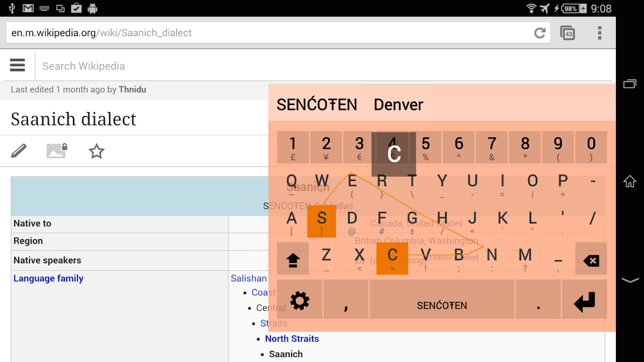Tap the Y key
Viewport: 644px width, 362px height.
[x=442, y=185]
